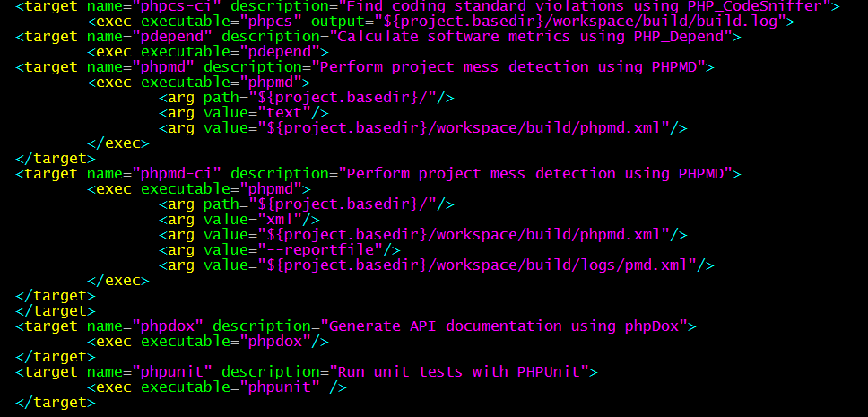This screenshot has width=868, height=417.
Task: Click the path value ending in logs/pmd.xml
Action: coord(477,265)
